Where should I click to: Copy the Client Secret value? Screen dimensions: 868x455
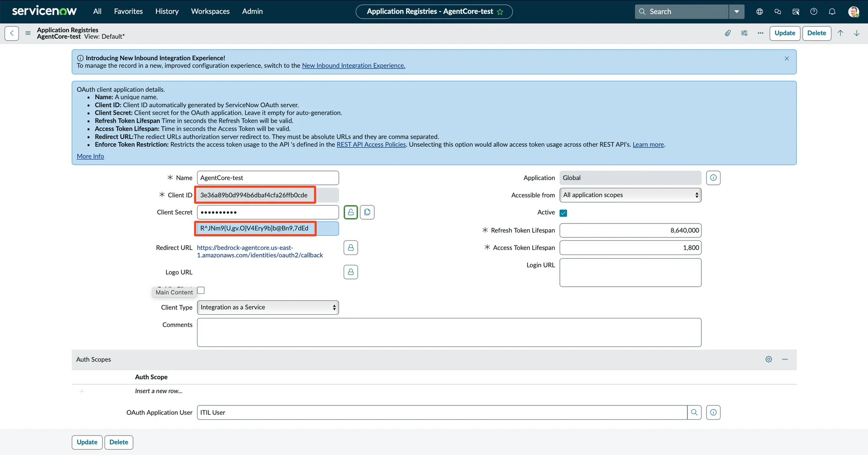click(367, 212)
